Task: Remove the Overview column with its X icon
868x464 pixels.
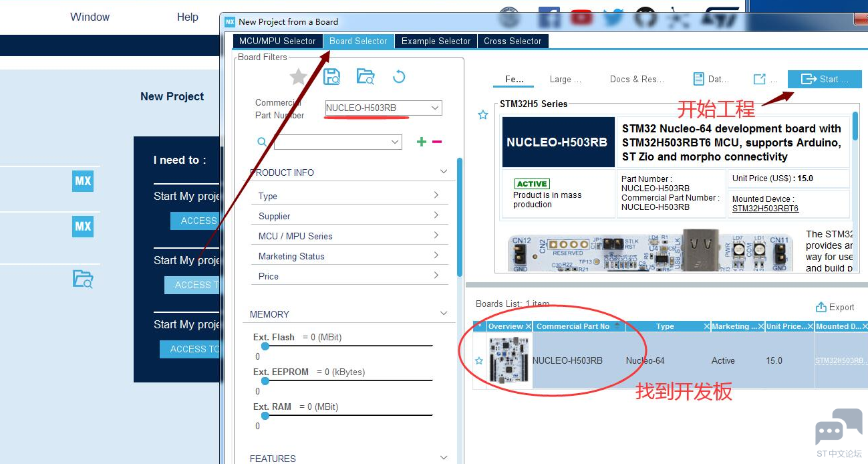Action: [528, 326]
